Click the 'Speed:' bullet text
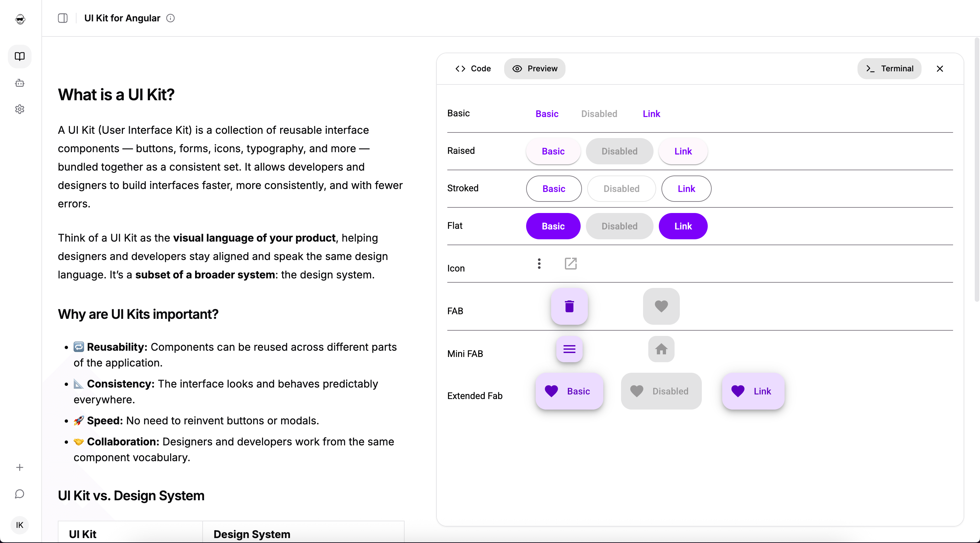The height and width of the screenshot is (543, 980). [x=105, y=420]
